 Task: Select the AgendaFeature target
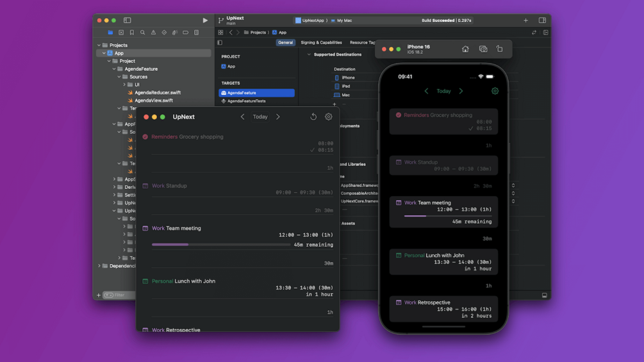(257, 93)
